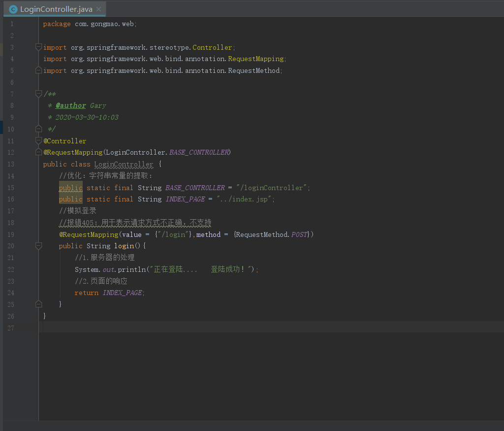Click the package keyword on line 1

coord(57,24)
